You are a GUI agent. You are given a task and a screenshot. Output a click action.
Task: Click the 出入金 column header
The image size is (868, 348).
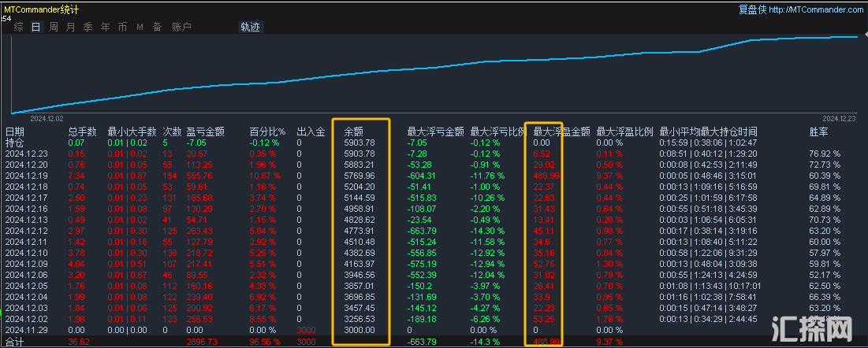coord(310,131)
